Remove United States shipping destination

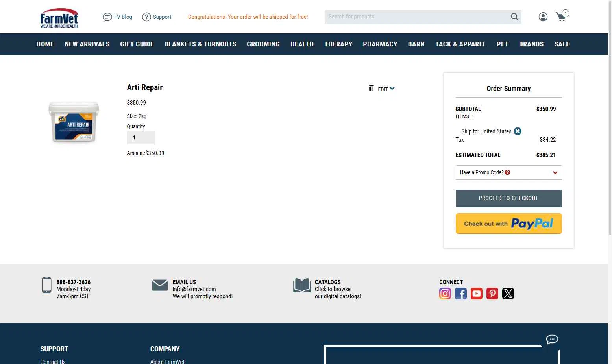pos(518,131)
